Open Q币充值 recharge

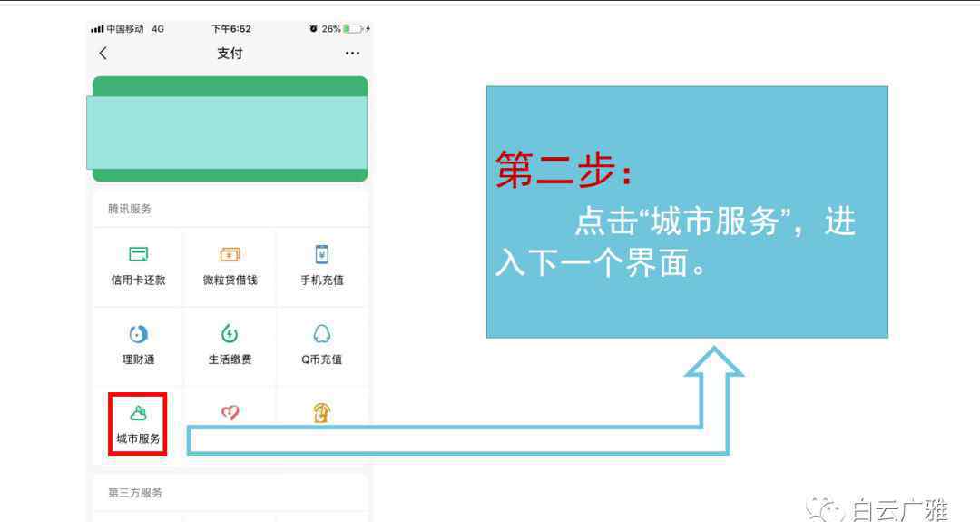click(x=322, y=346)
